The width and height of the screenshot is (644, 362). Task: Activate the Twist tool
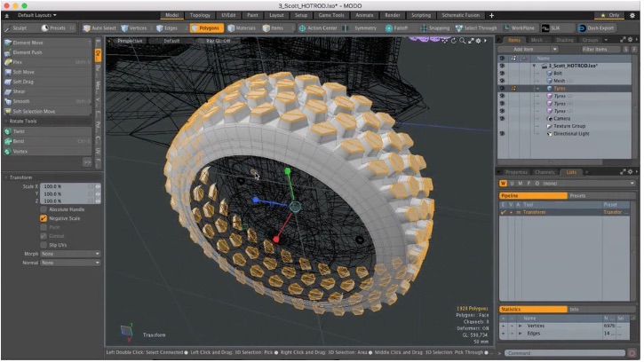pos(47,131)
